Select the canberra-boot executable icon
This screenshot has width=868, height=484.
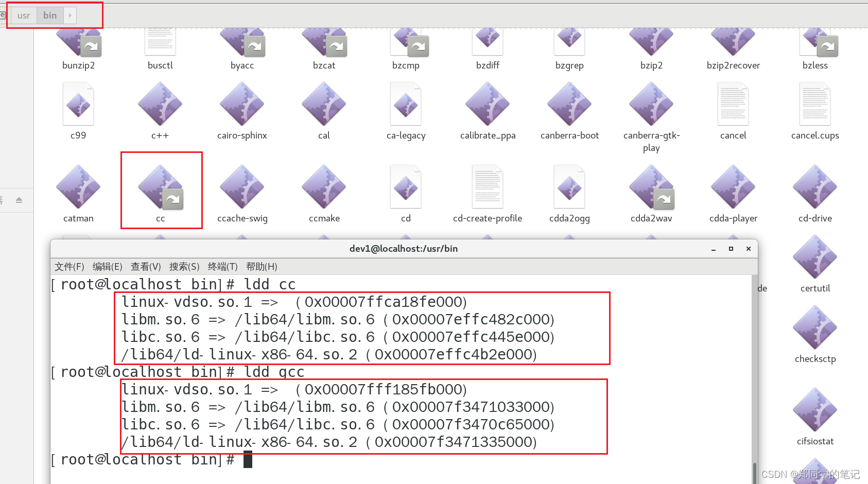tap(569, 104)
